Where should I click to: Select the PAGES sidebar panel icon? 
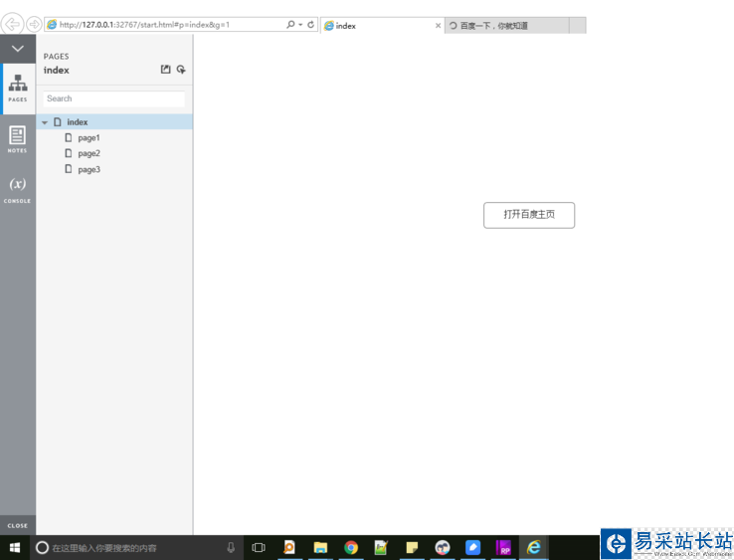click(x=18, y=89)
